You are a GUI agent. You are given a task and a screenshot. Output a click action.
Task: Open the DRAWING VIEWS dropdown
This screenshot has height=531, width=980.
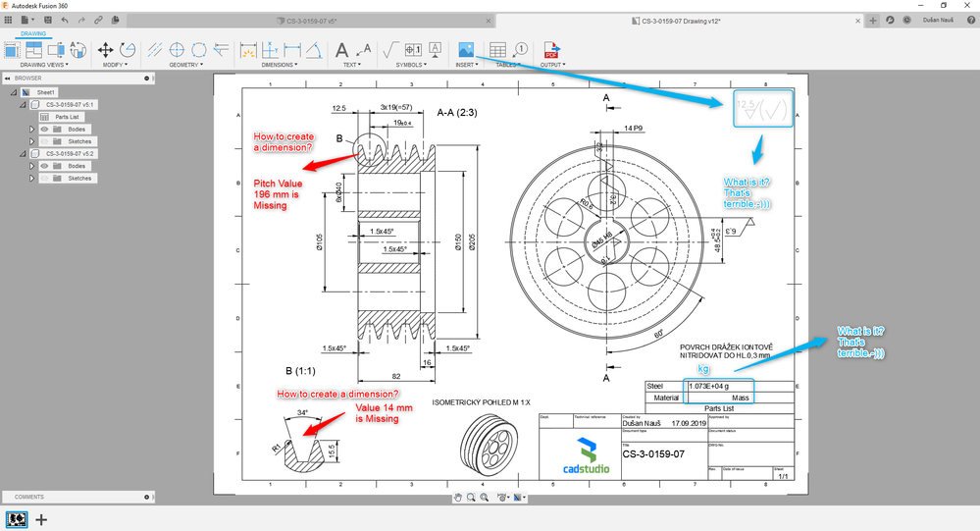tap(44, 65)
